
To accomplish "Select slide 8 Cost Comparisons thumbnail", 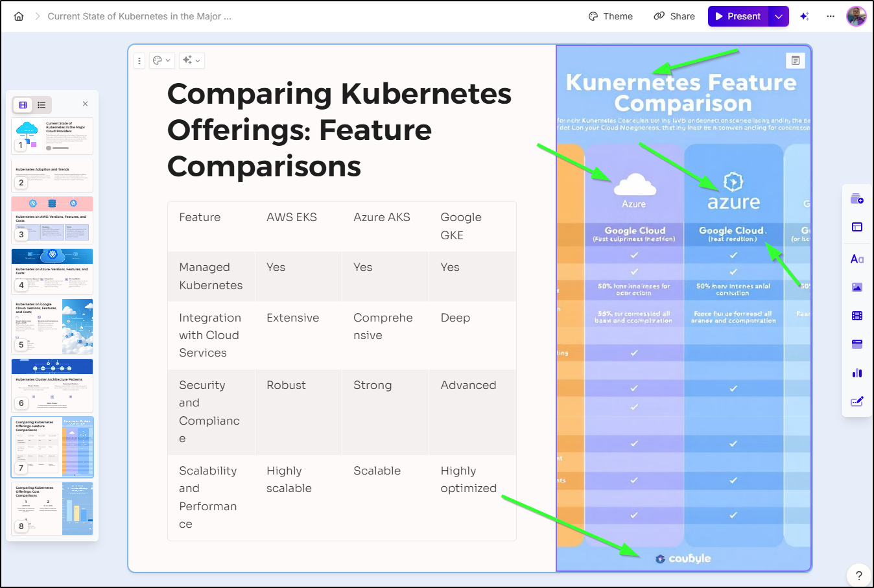I will [x=52, y=508].
